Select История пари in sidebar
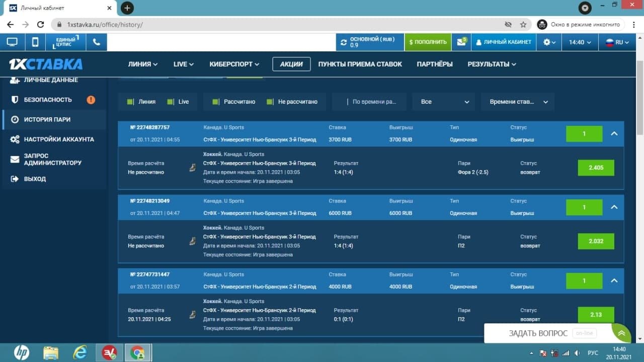 [47, 119]
